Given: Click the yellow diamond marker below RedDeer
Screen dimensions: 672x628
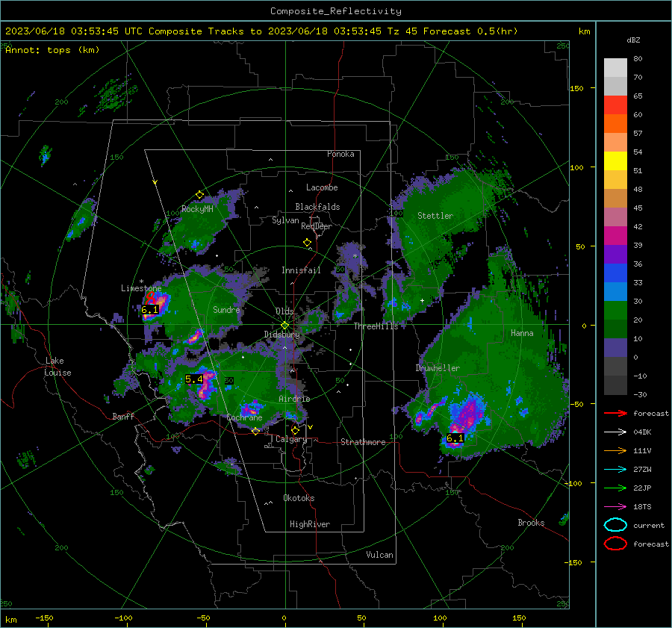Looking at the screenshot, I should (307, 243).
